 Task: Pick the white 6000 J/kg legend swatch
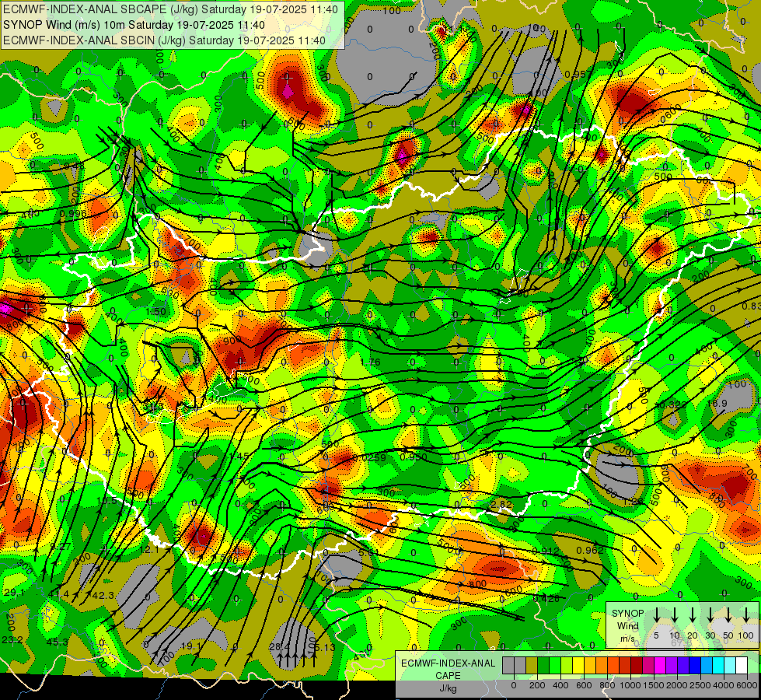741,665
